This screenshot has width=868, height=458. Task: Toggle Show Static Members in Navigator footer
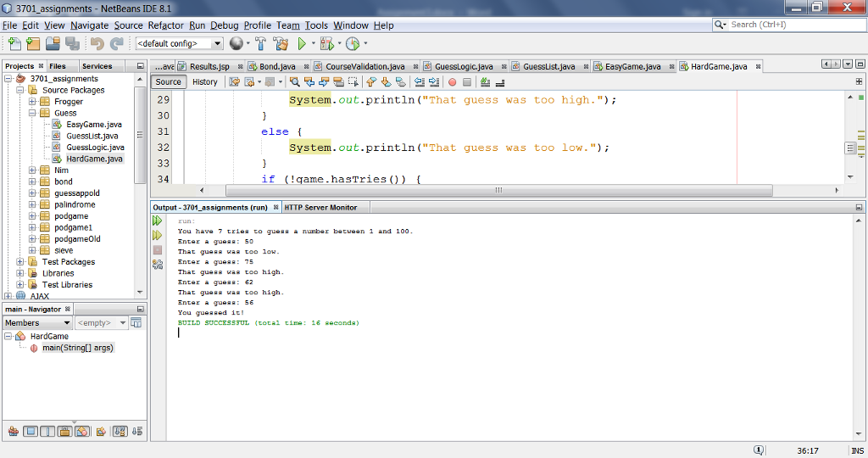(x=47, y=432)
